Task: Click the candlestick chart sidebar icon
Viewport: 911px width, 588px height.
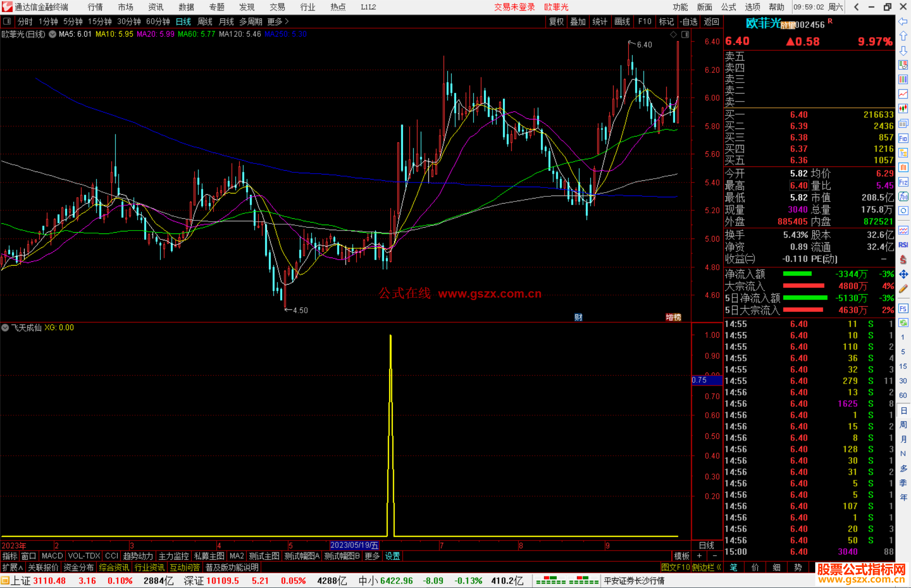Action: (903, 108)
